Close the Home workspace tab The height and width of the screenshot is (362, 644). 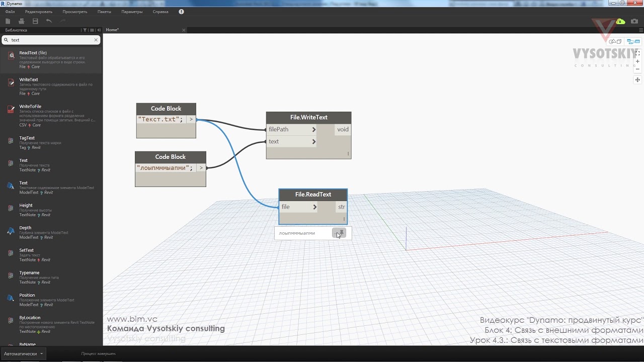184,30
